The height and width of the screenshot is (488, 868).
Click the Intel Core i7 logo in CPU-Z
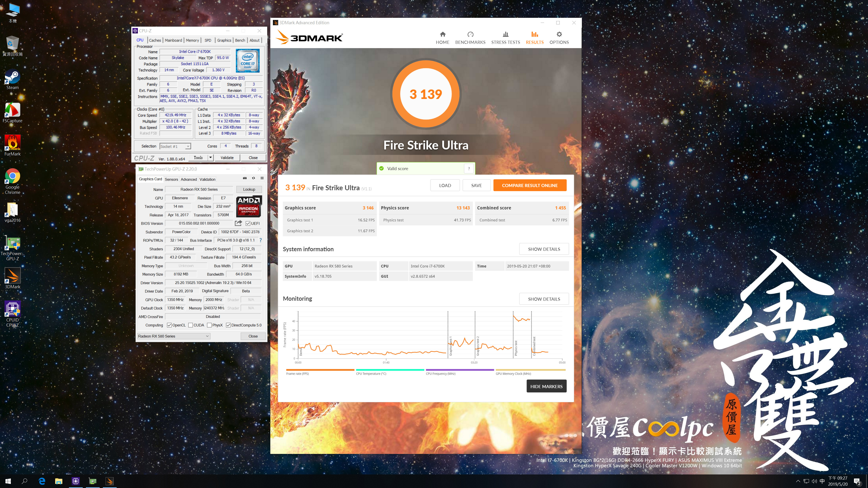(x=248, y=61)
